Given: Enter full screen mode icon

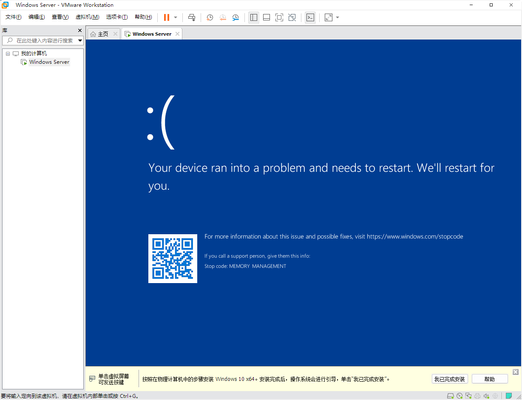Looking at the screenshot, I should click(279, 17).
